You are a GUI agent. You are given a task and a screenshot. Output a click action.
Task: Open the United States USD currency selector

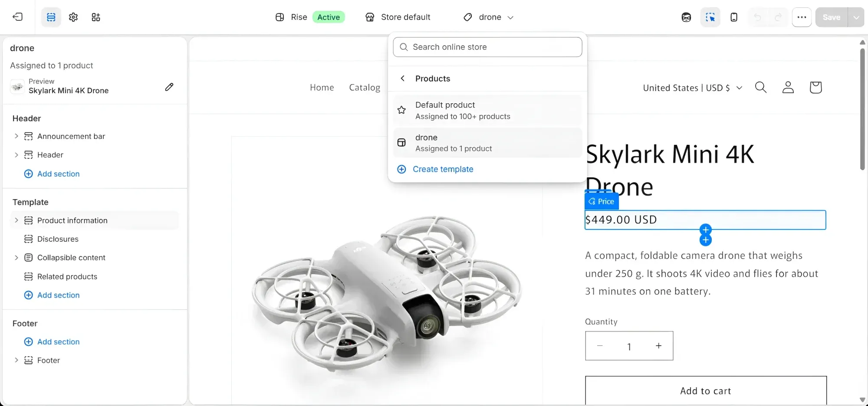click(x=693, y=88)
